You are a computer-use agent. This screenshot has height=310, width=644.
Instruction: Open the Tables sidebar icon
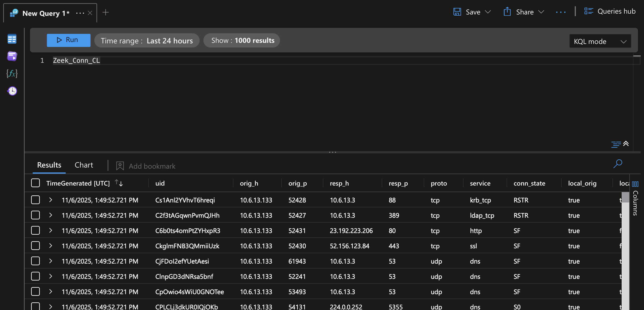pos(12,39)
